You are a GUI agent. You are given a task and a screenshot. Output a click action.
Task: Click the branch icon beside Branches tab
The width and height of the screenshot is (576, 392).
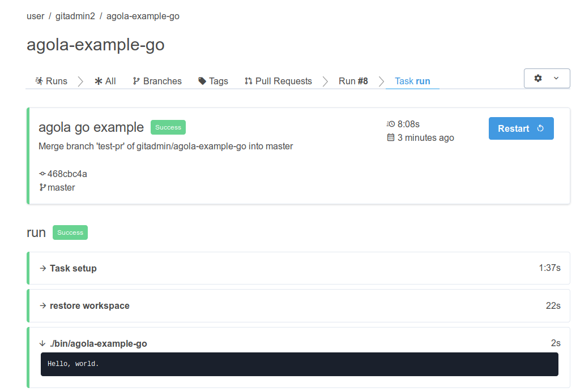point(135,81)
